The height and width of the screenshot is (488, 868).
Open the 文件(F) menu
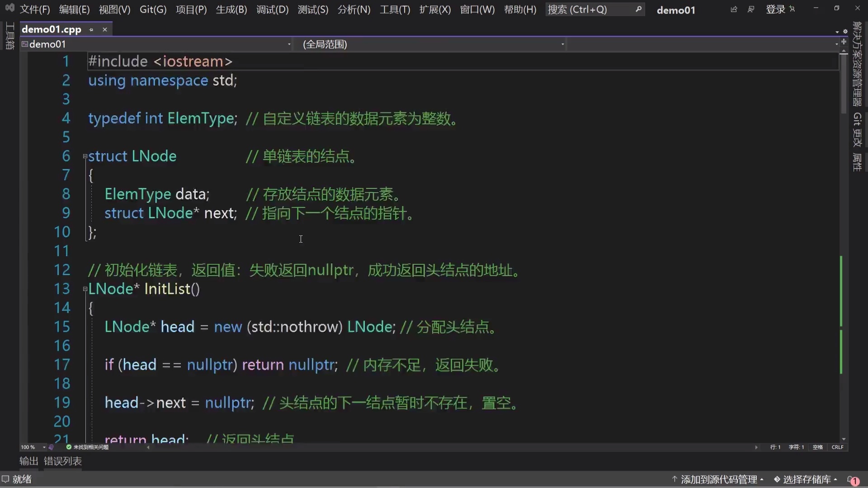(x=35, y=9)
